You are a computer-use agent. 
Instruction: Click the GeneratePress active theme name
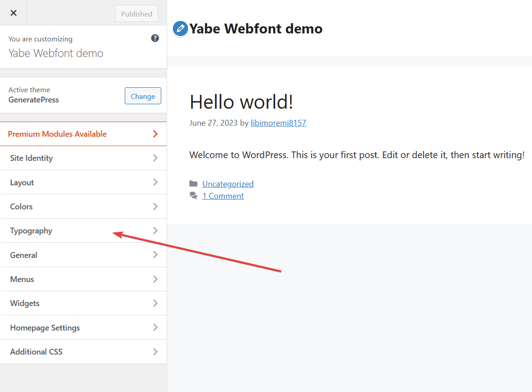[x=33, y=100]
